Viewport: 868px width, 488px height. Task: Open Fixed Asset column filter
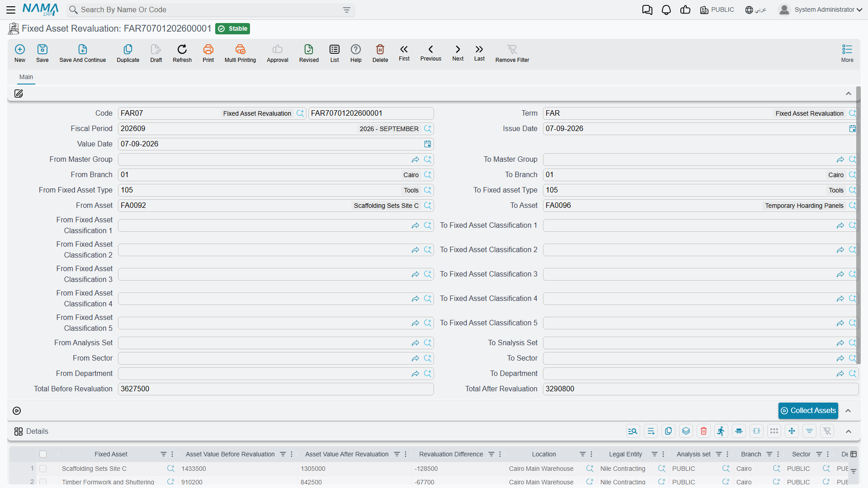[x=164, y=454]
